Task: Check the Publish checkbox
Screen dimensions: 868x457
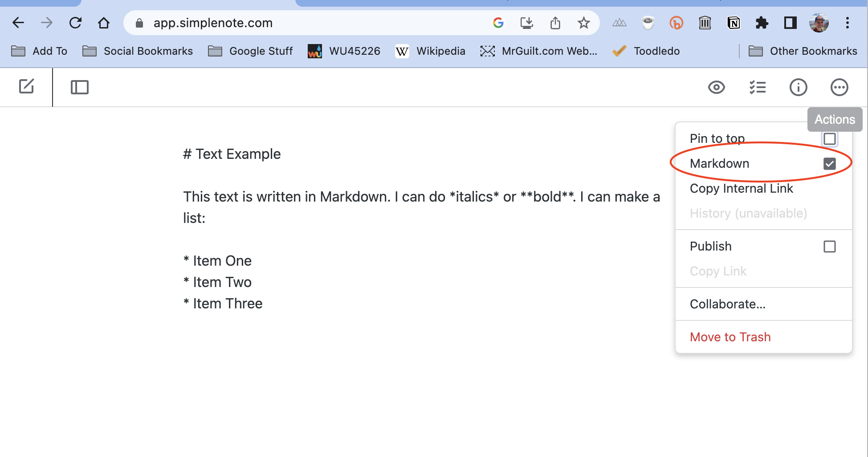Action: coord(829,246)
